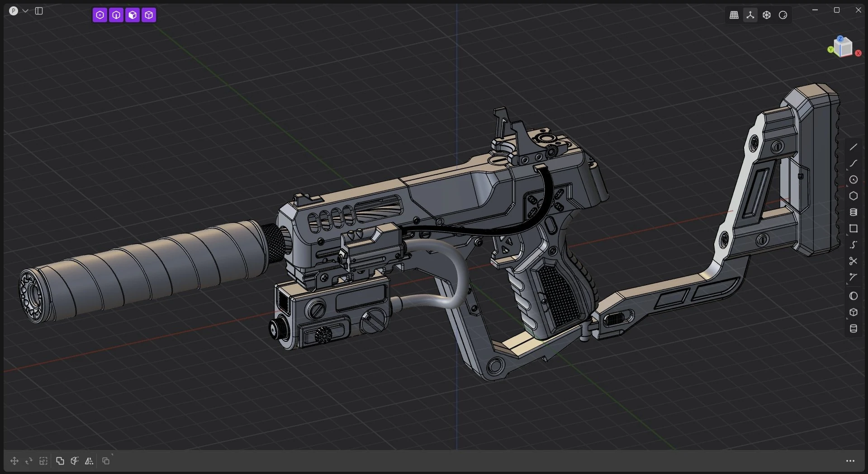The height and width of the screenshot is (474, 868).
Task: Enable face selection mode (purple filled-cube button)
Action: 133,15
